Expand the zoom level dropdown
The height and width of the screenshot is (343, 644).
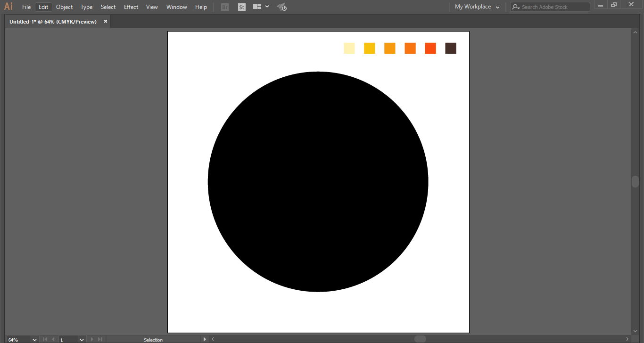click(34, 340)
